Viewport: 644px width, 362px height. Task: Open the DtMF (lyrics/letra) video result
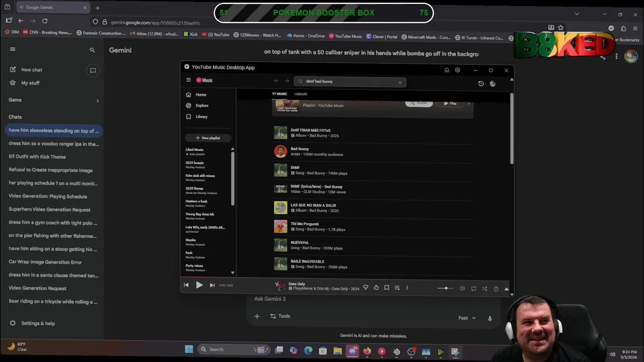point(372,189)
